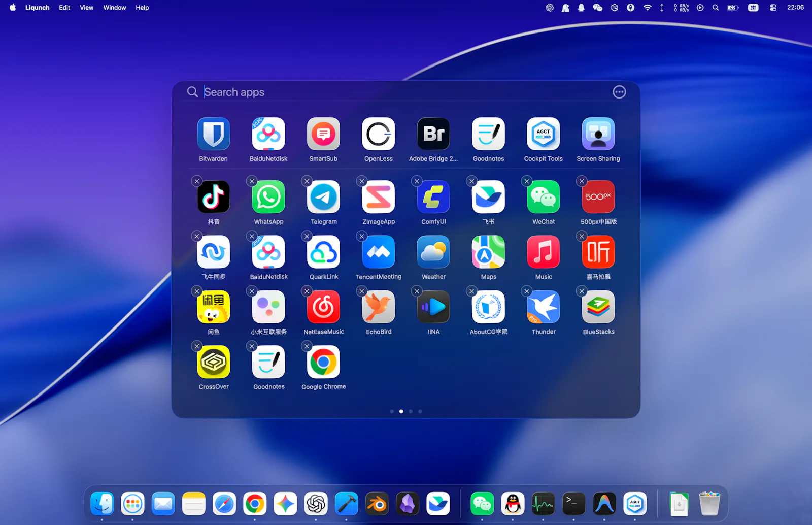Launch ZImageApp
This screenshot has width=812, height=525.
point(379,197)
